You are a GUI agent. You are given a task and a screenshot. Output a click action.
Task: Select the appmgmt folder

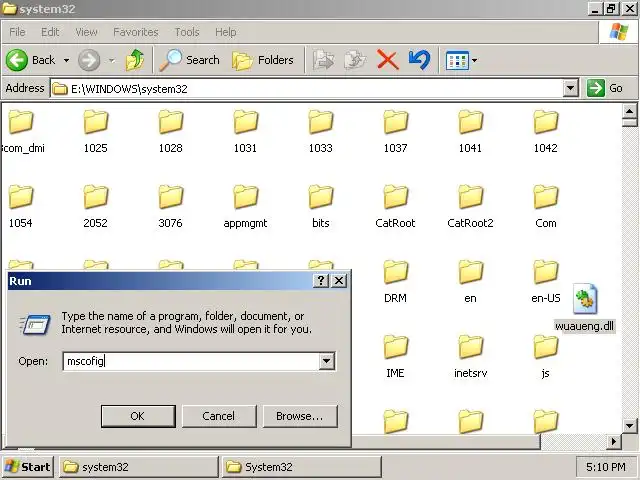point(245,207)
